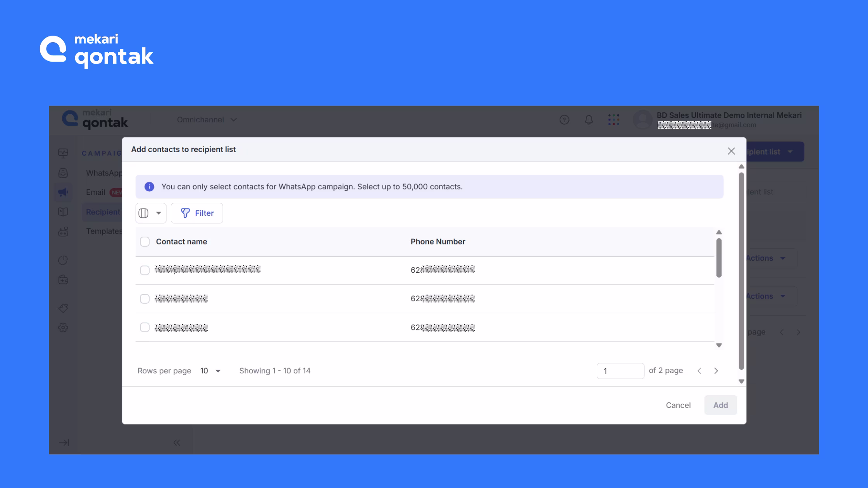Click the Contact name column header
This screenshot has height=488, width=868.
[181, 242]
